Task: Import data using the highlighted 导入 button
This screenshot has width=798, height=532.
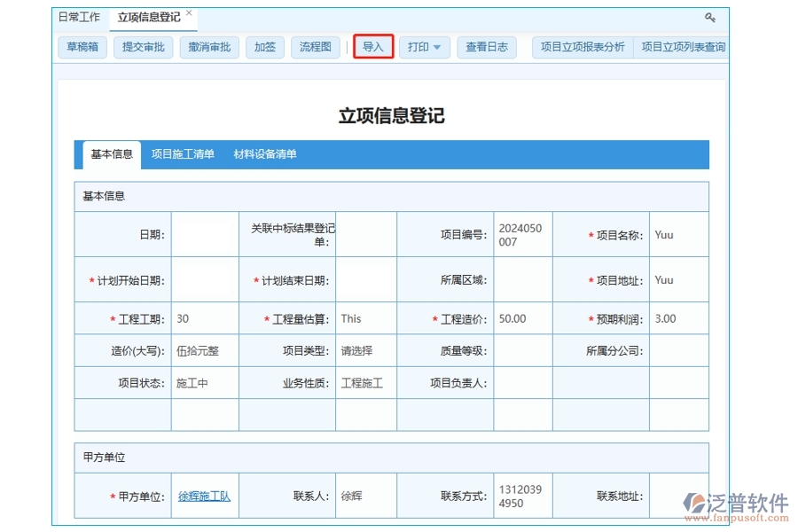Action: click(372, 47)
